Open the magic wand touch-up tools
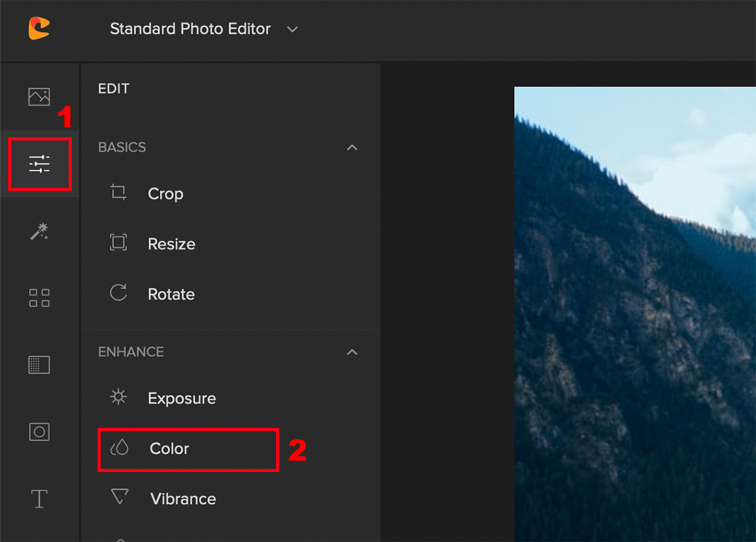 pyautogui.click(x=39, y=231)
